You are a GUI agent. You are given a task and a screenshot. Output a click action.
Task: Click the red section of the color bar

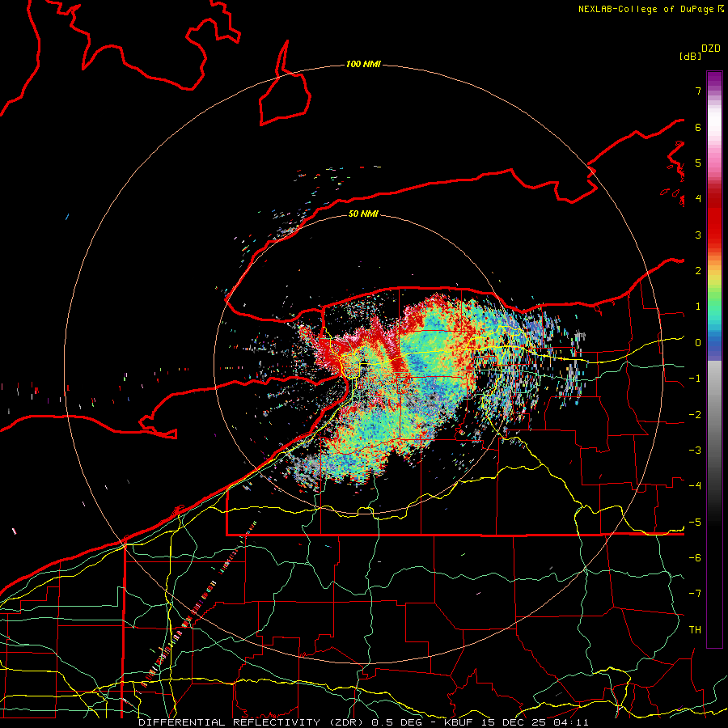click(x=714, y=216)
